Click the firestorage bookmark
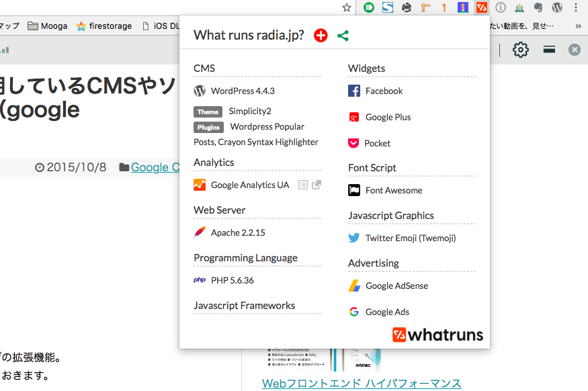 (105, 26)
